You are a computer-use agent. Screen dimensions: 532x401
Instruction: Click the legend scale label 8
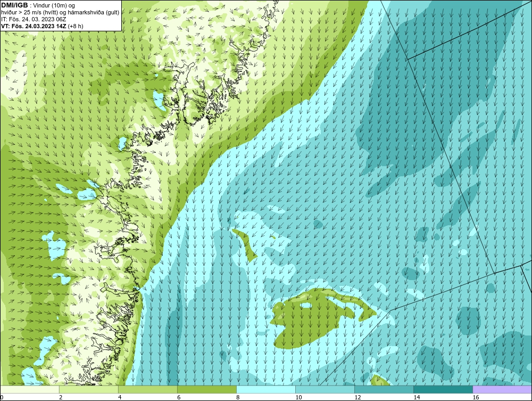[238, 398]
